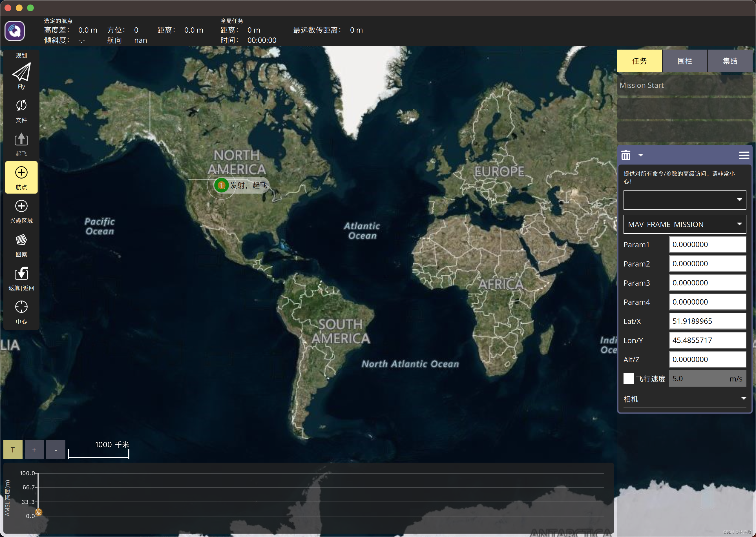Click the launch marker in altitude chart
Viewport: 756px width, 537px height.
click(38, 512)
